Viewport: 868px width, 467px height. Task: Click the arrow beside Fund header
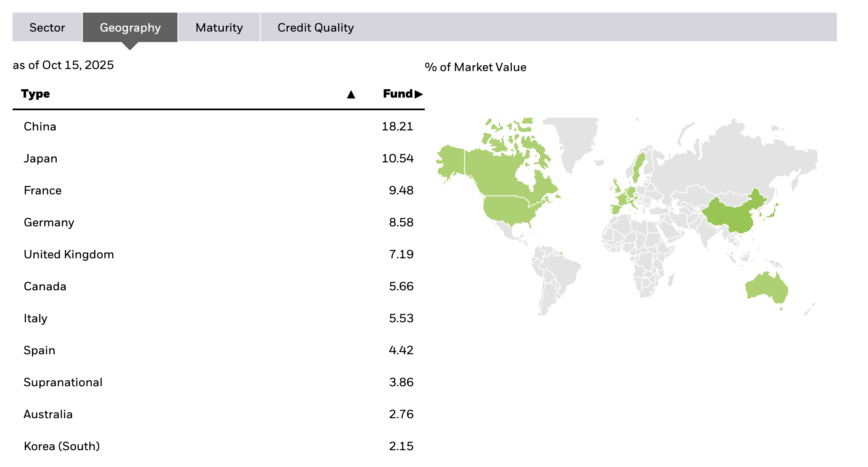(418, 94)
